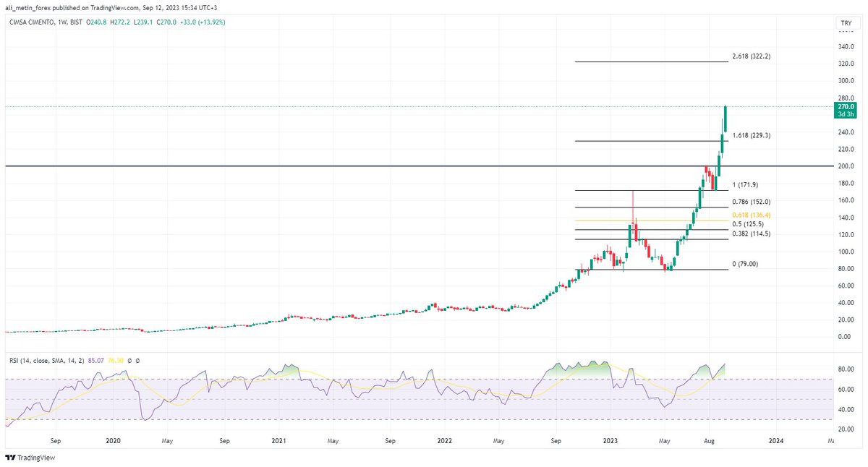
Task: Click the TradingView logo at bottom left
Action: pyautogui.click(x=30, y=458)
